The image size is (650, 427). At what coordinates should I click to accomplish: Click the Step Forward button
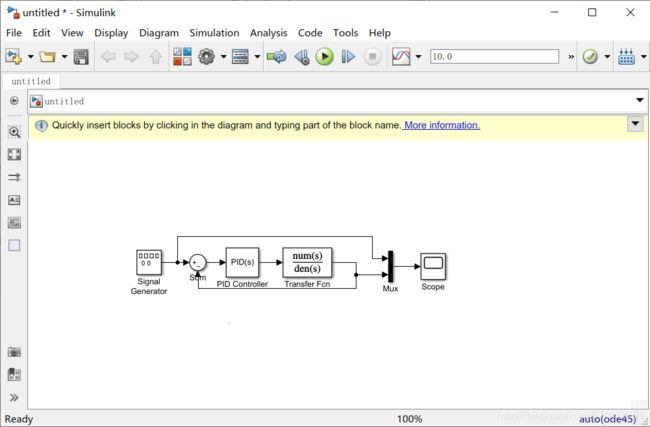pos(348,56)
